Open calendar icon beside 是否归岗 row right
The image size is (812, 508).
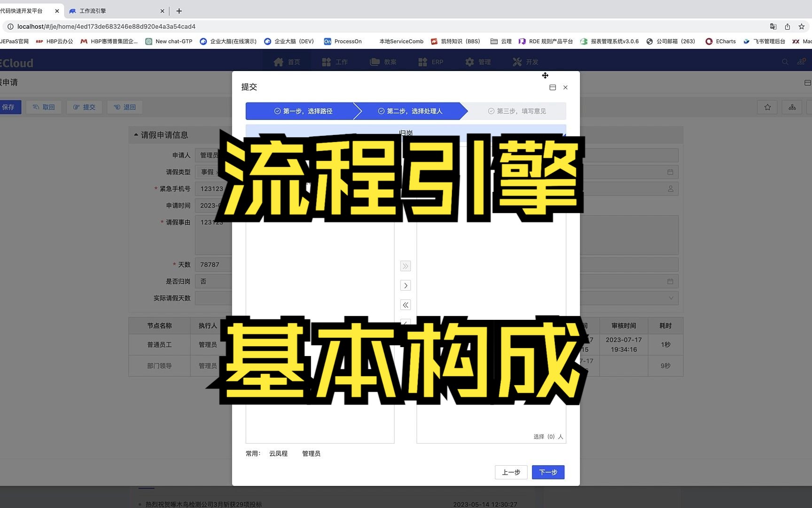670,281
